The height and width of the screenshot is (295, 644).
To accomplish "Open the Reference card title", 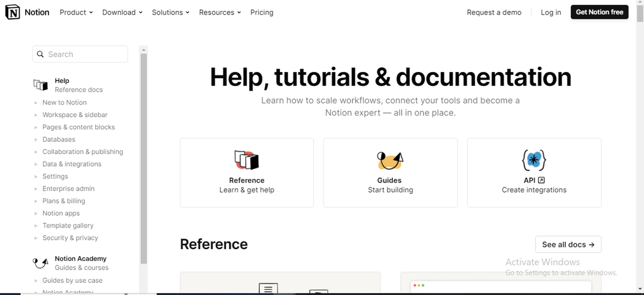I will click(247, 180).
